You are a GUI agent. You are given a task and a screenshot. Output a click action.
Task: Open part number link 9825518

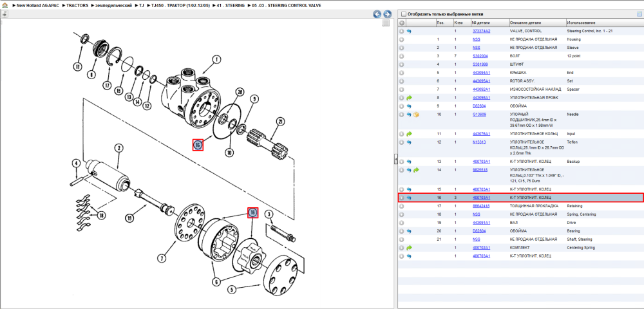[480, 170]
